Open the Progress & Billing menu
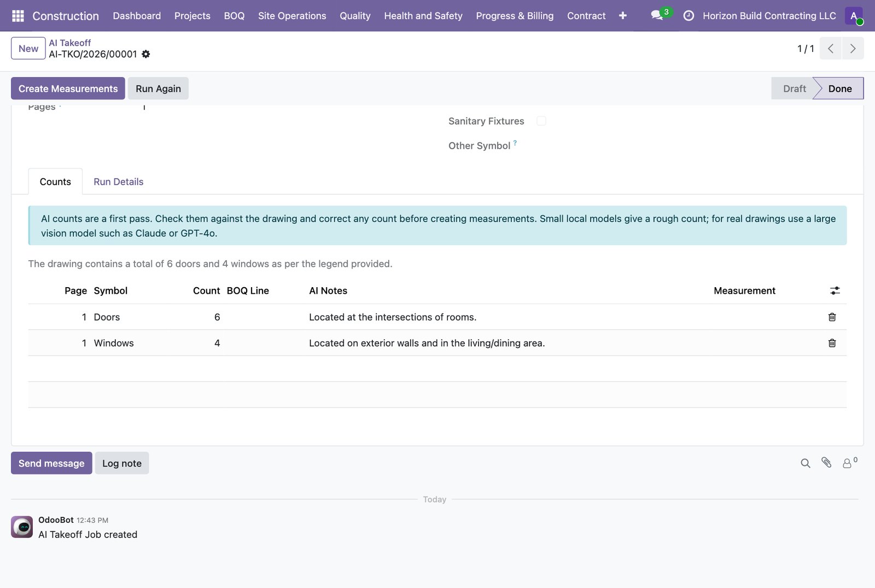 [515, 16]
